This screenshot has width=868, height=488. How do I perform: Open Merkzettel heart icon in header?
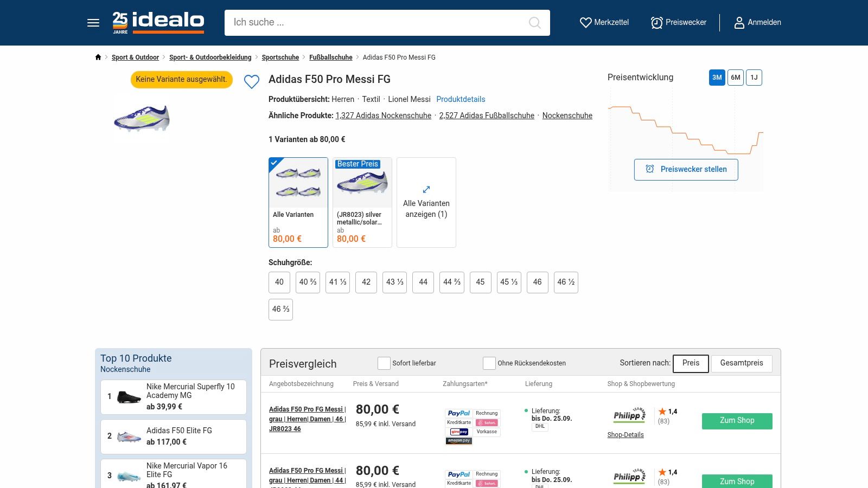pos(586,23)
